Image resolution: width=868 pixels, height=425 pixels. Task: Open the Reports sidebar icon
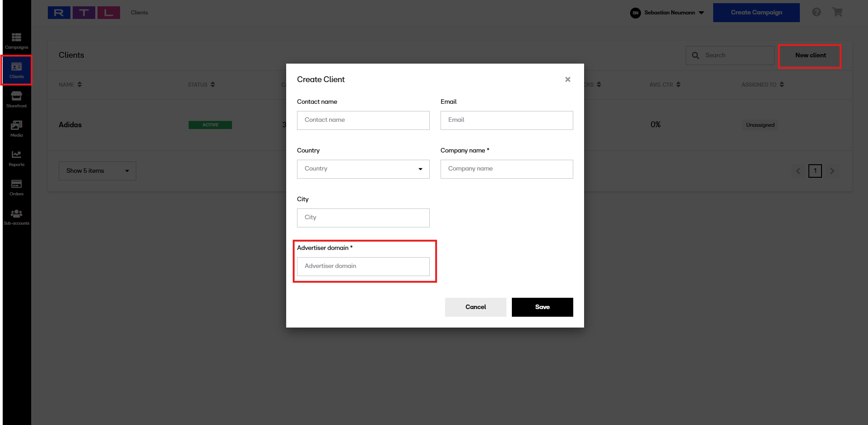click(x=16, y=158)
